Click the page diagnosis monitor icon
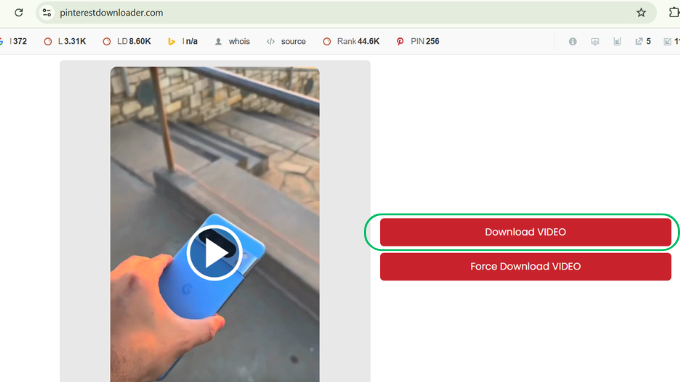 coord(595,41)
